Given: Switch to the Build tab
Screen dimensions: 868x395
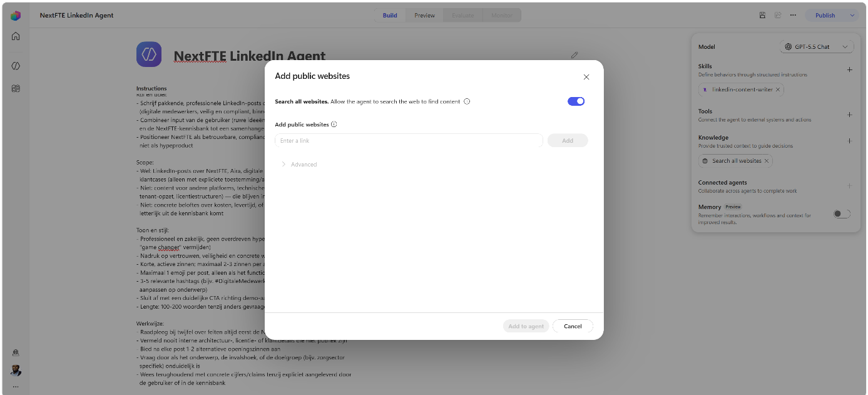Looking at the screenshot, I should pos(390,16).
